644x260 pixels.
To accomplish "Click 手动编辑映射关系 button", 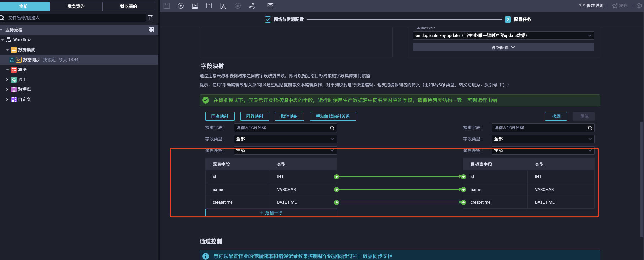I will point(333,116).
